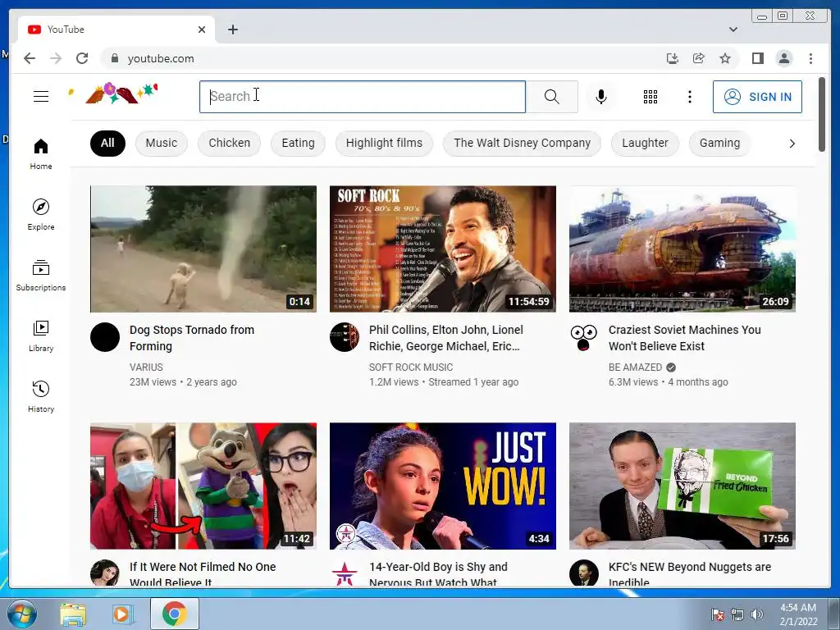The height and width of the screenshot is (630, 840).
Task: Open YouTube settings three-dot menu
Action: [689, 97]
